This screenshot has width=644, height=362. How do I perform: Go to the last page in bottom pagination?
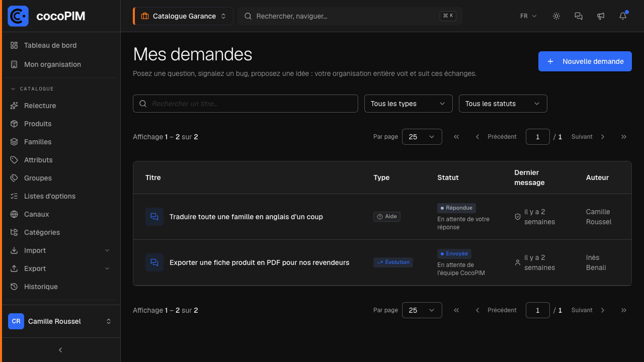pyautogui.click(x=624, y=310)
